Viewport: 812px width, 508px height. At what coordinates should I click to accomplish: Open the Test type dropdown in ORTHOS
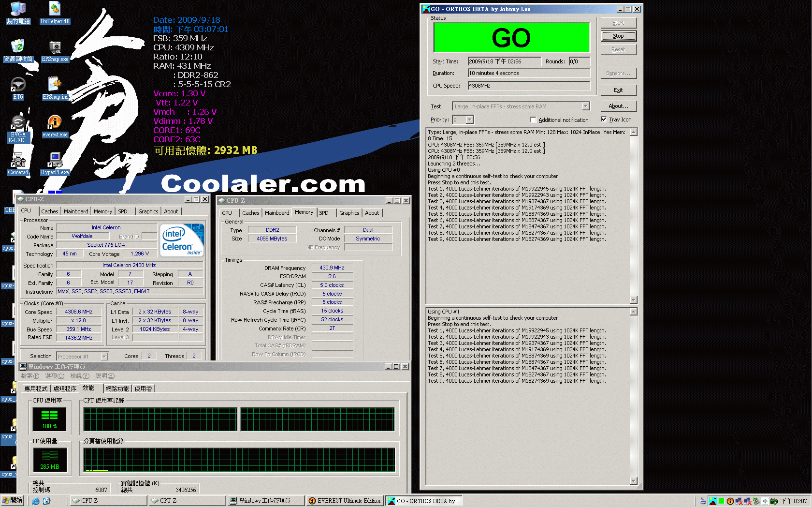[585, 106]
